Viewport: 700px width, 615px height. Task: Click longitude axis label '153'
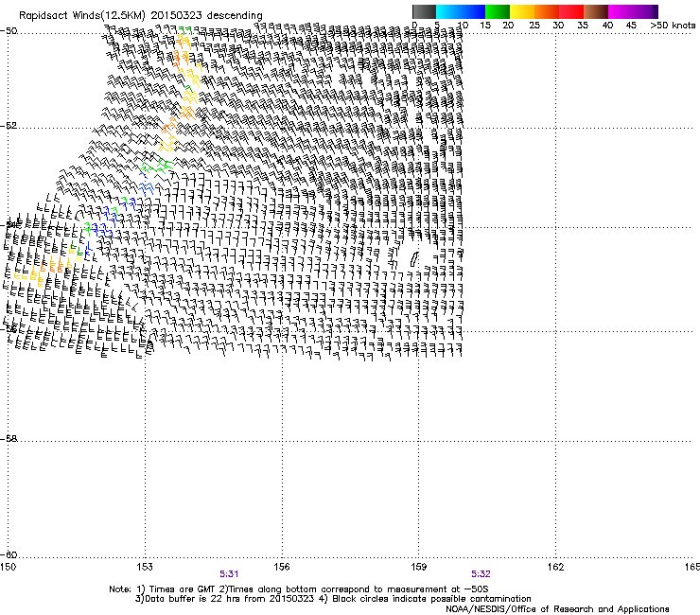(145, 567)
